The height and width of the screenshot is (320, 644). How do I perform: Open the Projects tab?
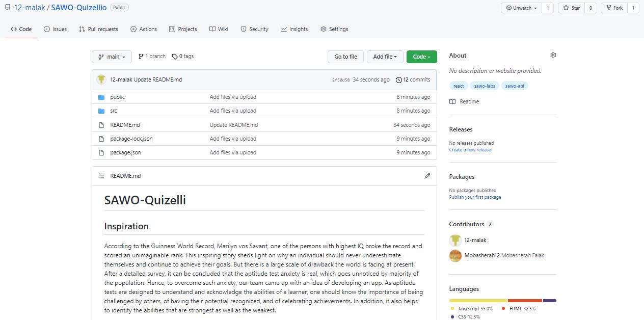pos(183,29)
